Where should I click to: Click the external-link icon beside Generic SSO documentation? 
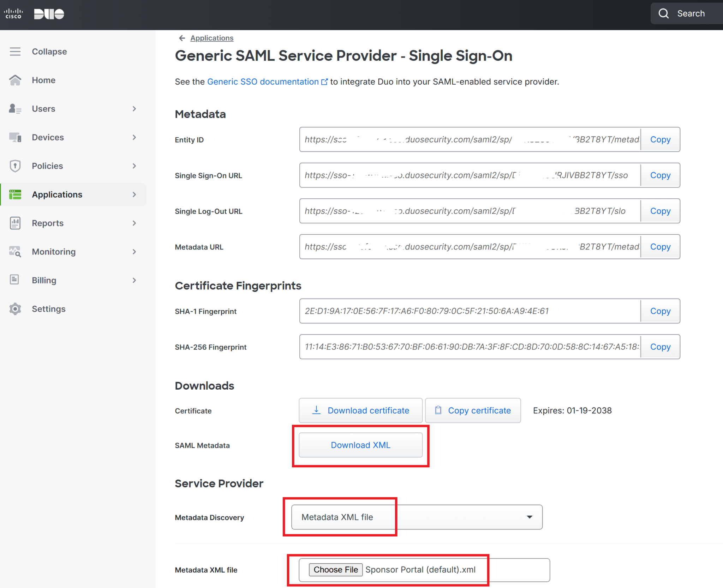(324, 81)
